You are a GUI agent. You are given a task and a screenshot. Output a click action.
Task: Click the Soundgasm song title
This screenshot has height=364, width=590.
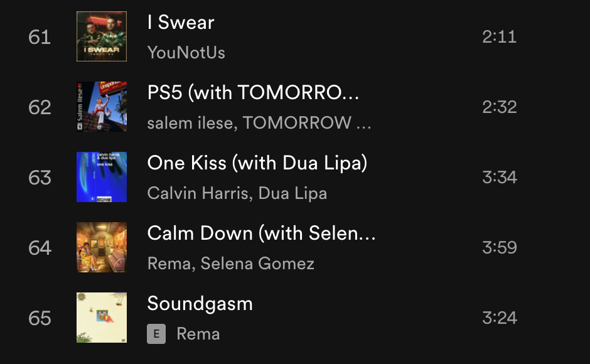pos(200,304)
